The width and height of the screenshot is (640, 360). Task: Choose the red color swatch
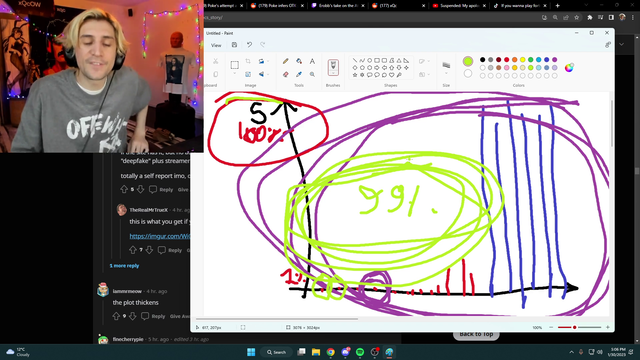coord(507,60)
